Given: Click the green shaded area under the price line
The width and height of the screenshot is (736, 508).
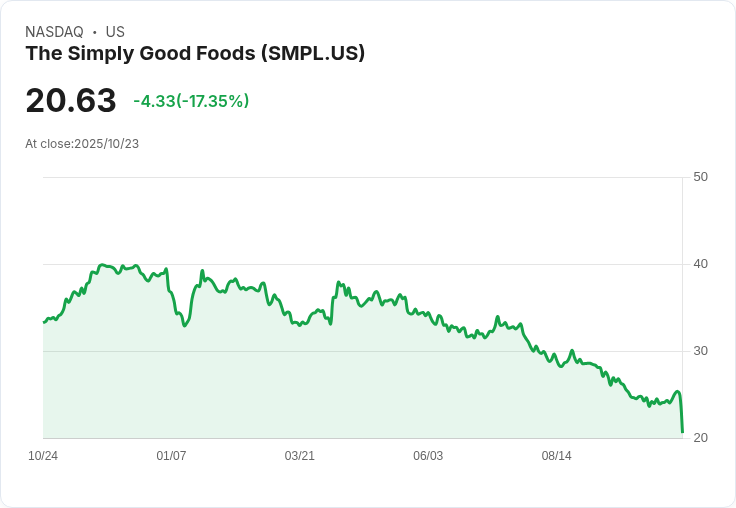Looking at the screenshot, I should [x=300, y=390].
